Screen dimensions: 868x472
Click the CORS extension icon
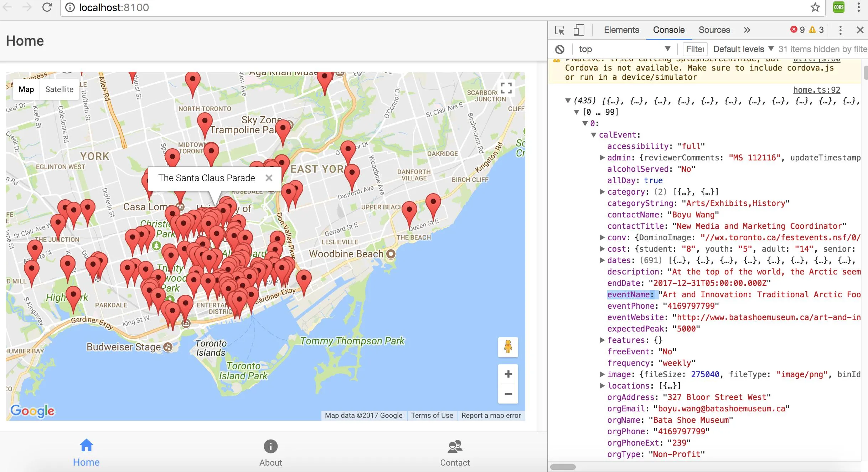click(838, 7)
